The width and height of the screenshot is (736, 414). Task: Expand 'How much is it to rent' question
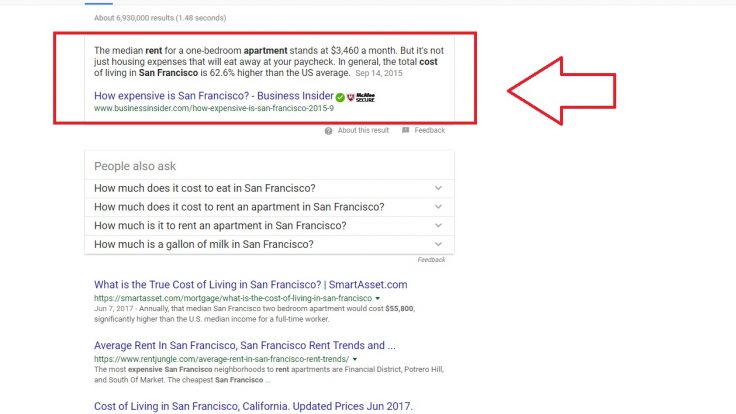pos(269,226)
